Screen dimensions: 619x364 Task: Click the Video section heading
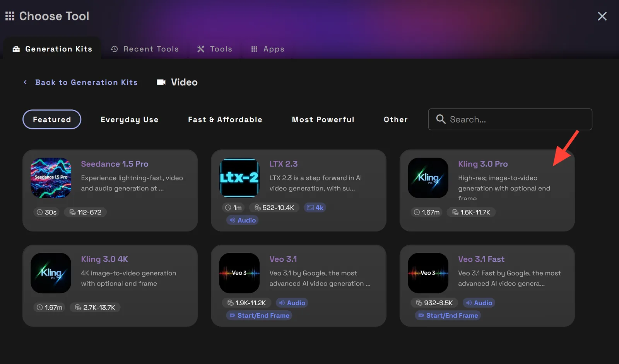tap(184, 82)
